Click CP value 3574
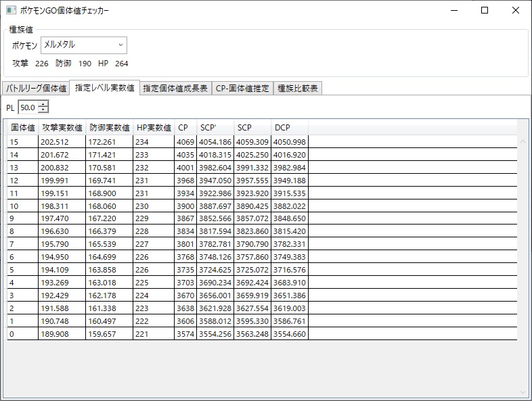532x401 pixels. (185, 334)
